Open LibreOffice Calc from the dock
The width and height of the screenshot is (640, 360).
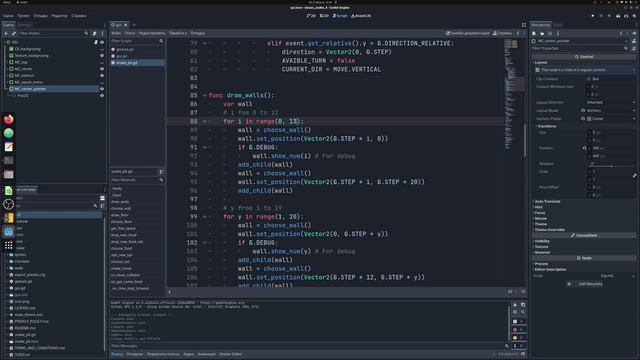click(x=9, y=190)
